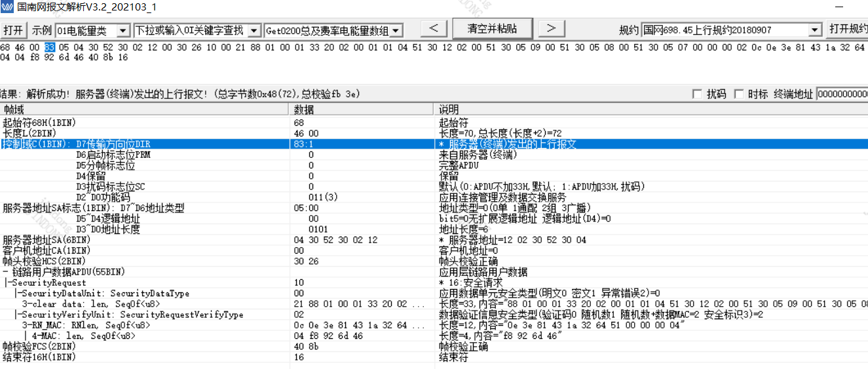
Task: Click the highlighted byte 83 in hex message
Action: 50,48
